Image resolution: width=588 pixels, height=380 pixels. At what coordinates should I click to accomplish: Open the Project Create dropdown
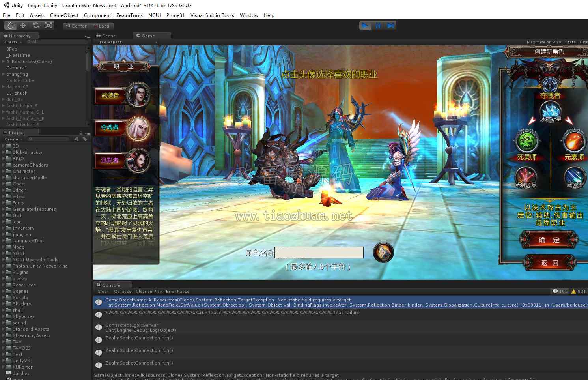[13, 139]
